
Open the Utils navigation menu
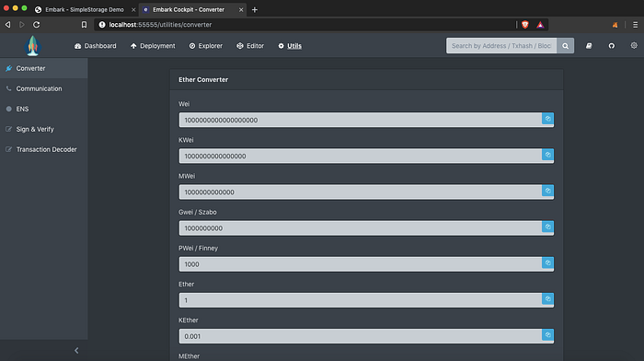click(x=290, y=46)
